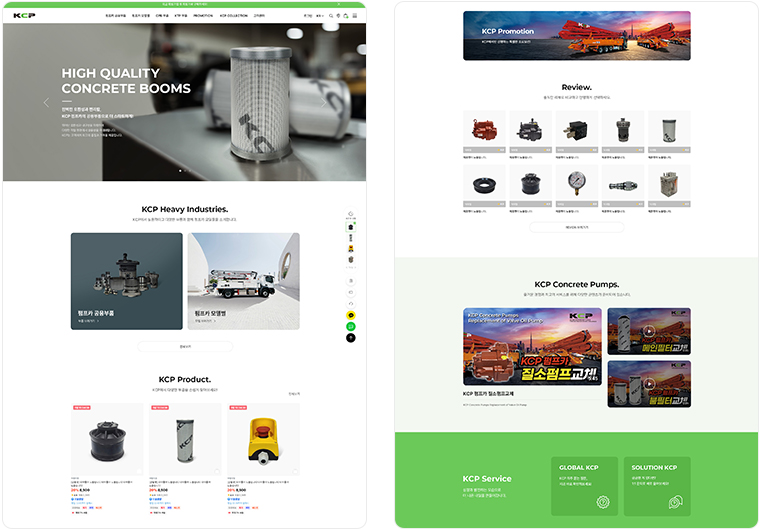Image resolution: width=760 pixels, height=530 pixels.
Task: Open the yellow emergency stop switch product
Action: pos(263,439)
